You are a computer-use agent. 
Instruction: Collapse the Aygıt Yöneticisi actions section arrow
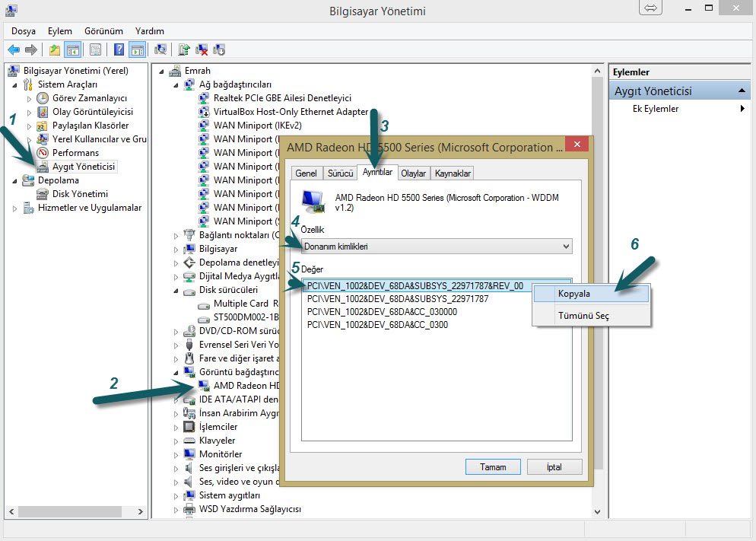(x=742, y=91)
